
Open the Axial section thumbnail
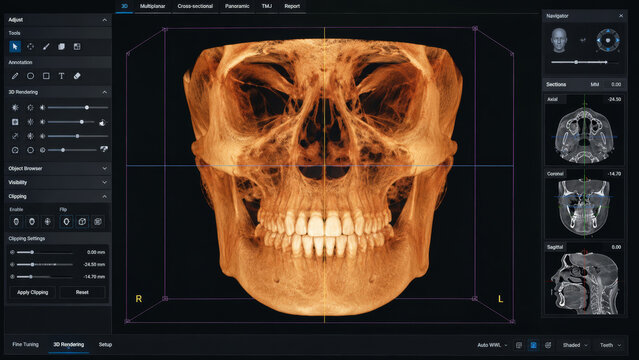pos(584,129)
